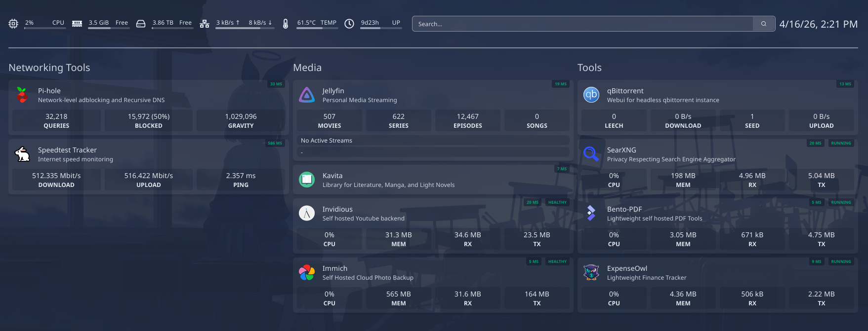
Task: Open qBittorrent via its qb icon
Action: 591,95
